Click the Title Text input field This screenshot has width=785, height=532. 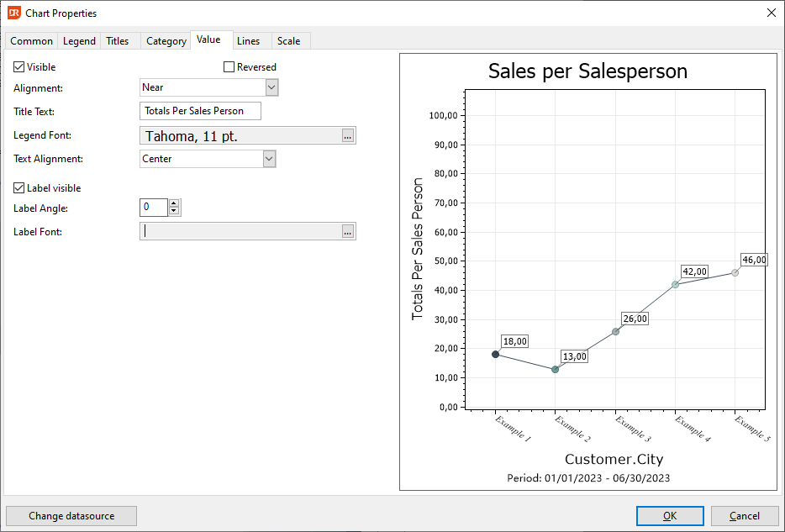[x=200, y=111]
